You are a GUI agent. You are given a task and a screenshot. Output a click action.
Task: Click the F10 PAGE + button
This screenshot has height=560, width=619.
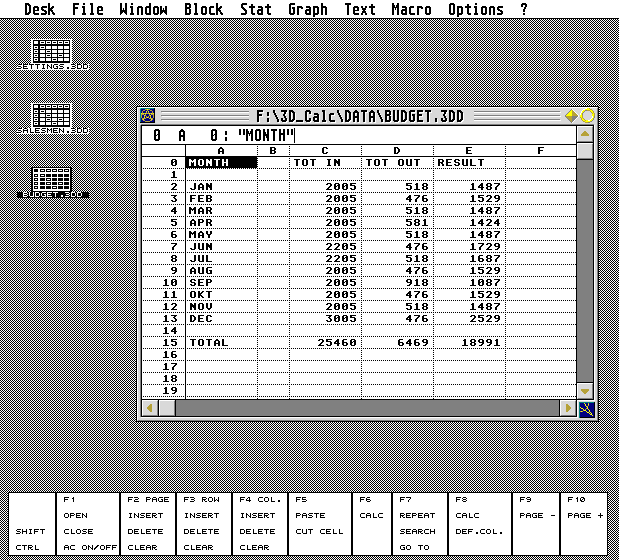[x=585, y=515]
